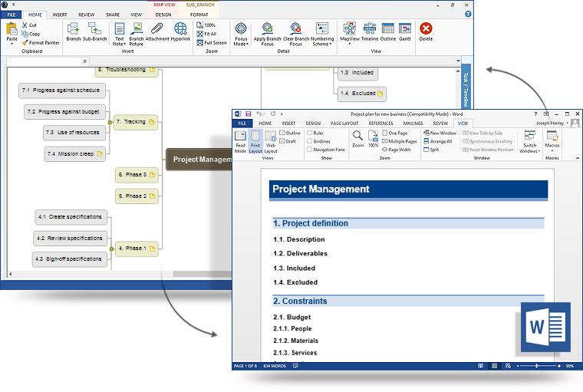Collapse the 4. Phase 1 branch
This screenshot has width=583, height=392.
coord(111,249)
